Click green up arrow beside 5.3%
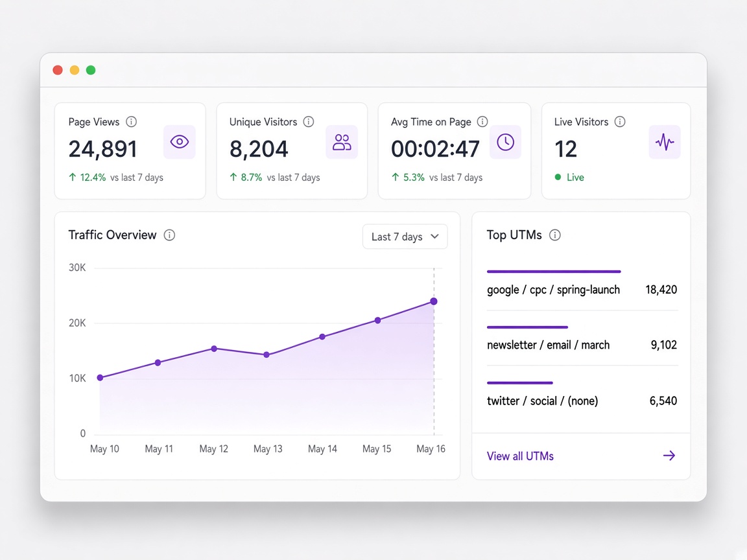The width and height of the screenshot is (747, 560). click(x=396, y=177)
